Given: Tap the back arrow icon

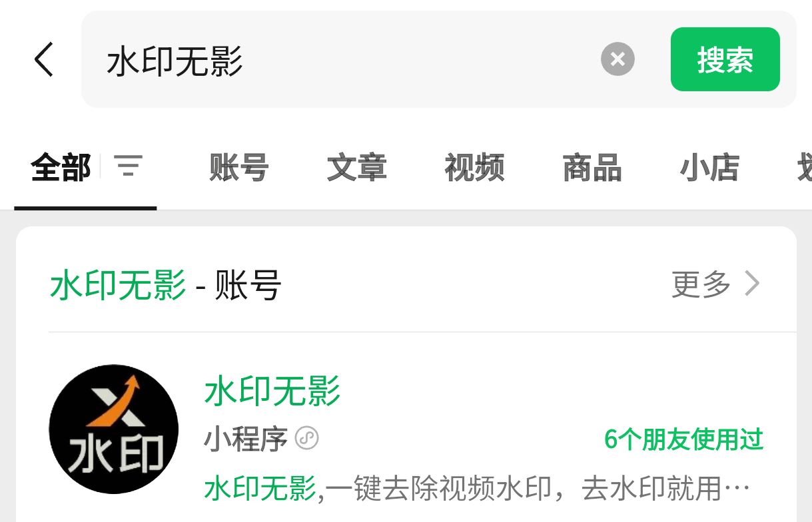Looking at the screenshot, I should (44, 59).
